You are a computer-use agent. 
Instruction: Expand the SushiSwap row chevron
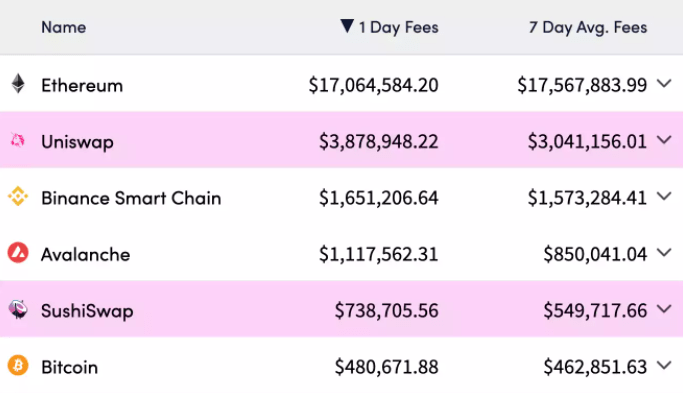664,309
